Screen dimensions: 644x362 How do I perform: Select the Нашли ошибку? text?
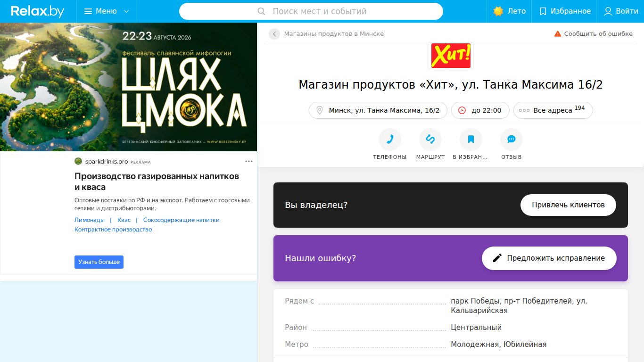(321, 258)
